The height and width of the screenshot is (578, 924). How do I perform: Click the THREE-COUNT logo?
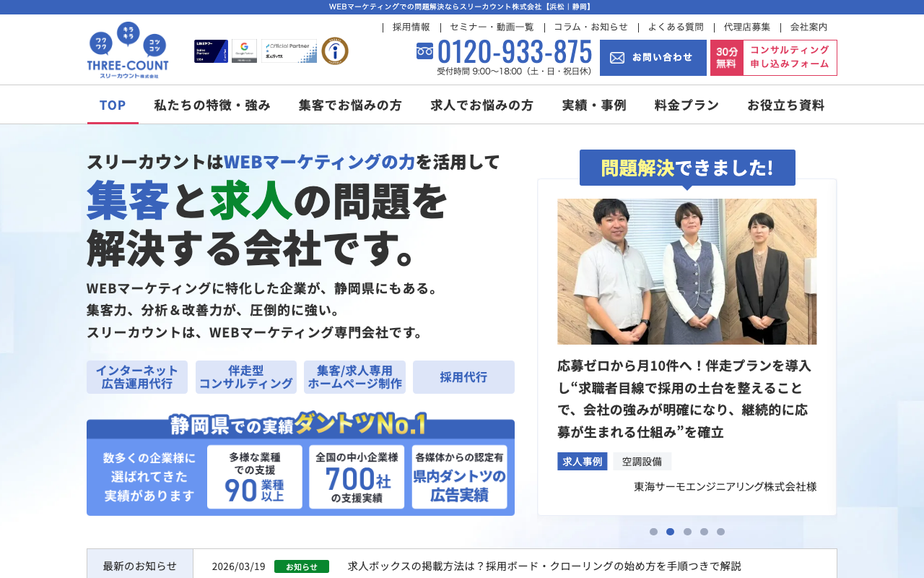[x=128, y=51]
